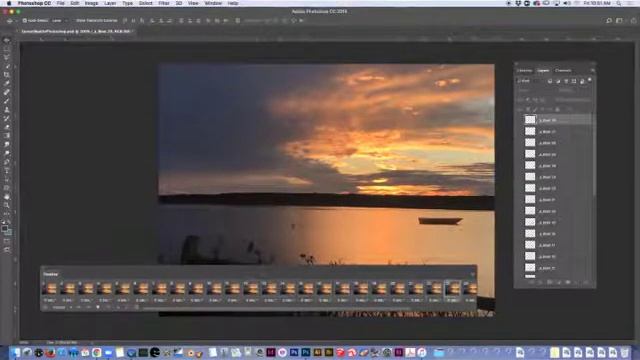This screenshot has height=360, width=640.
Task: Click Play animation in Timeline
Action: coord(98,307)
